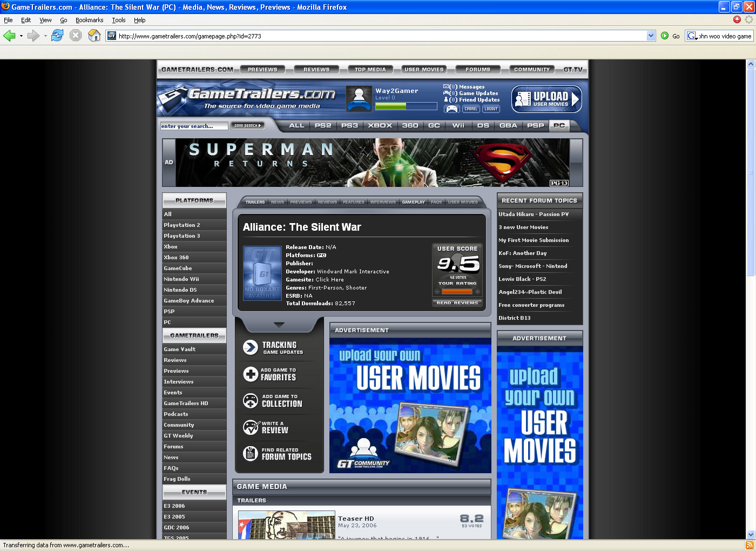756x551 pixels.
Task: Open the Bookmarks menu
Action: (x=89, y=20)
